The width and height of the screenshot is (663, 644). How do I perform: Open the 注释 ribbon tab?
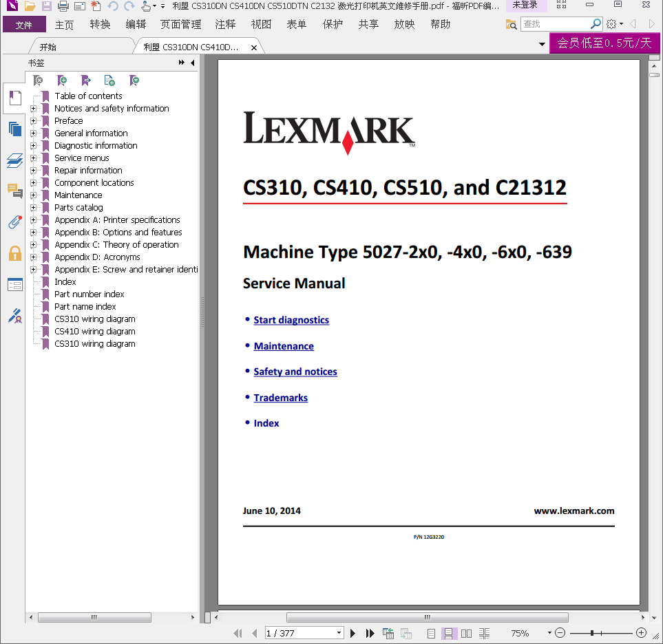coord(225,25)
